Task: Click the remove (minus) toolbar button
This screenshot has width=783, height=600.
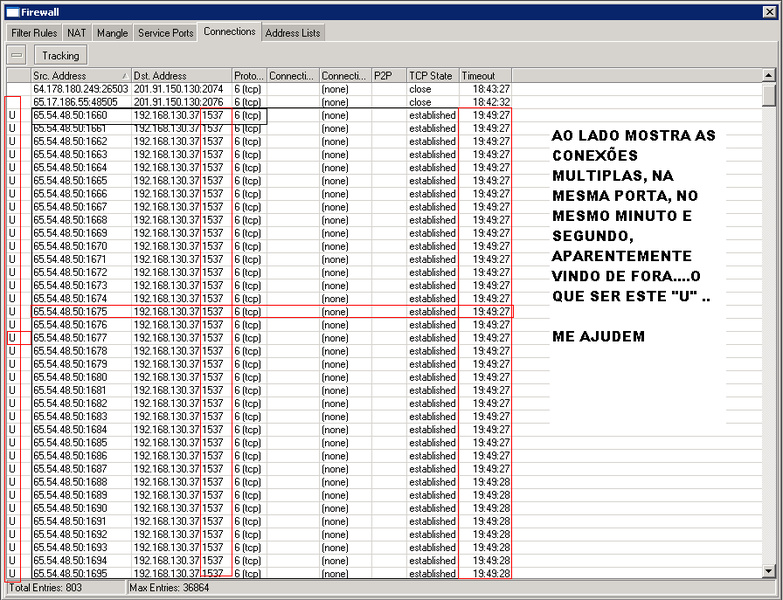Action: (17, 55)
